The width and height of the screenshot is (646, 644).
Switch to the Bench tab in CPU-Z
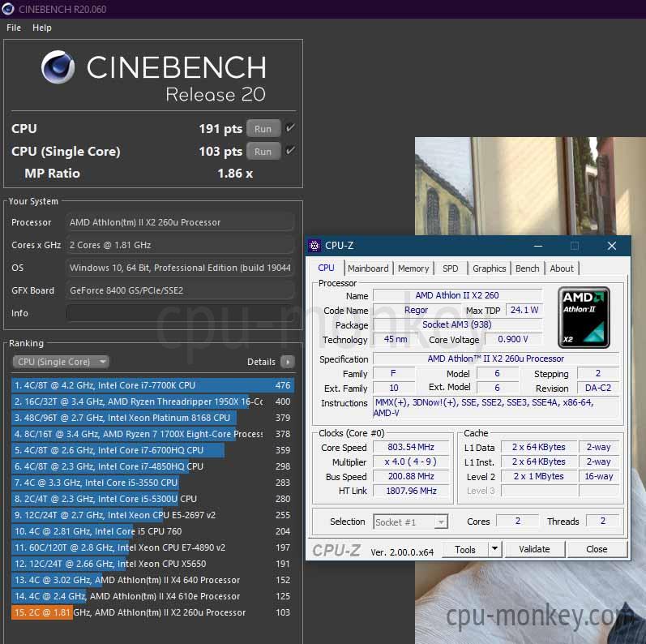pyautogui.click(x=528, y=268)
